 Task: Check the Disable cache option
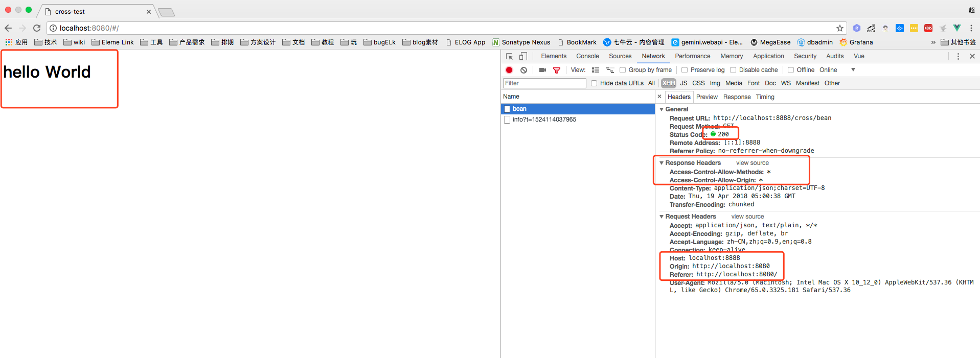[733, 70]
